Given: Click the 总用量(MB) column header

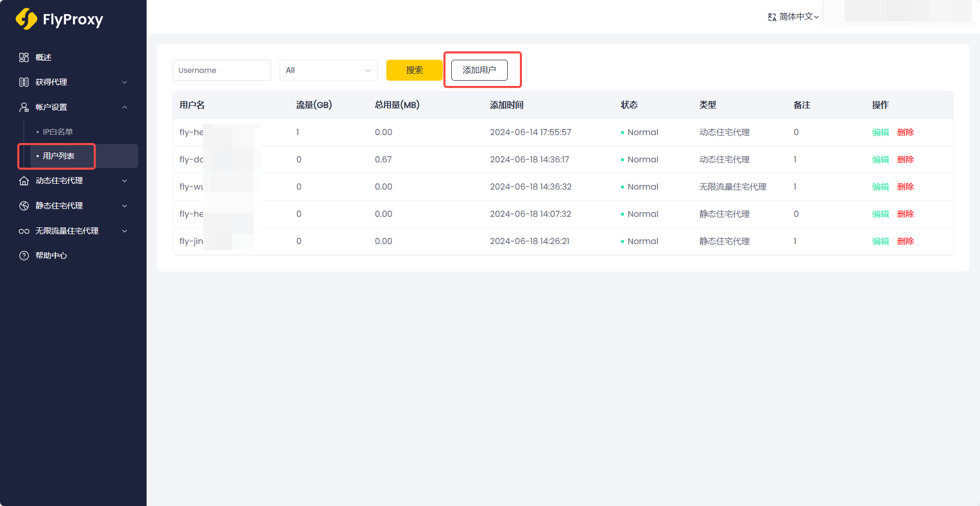Looking at the screenshot, I should 397,105.
